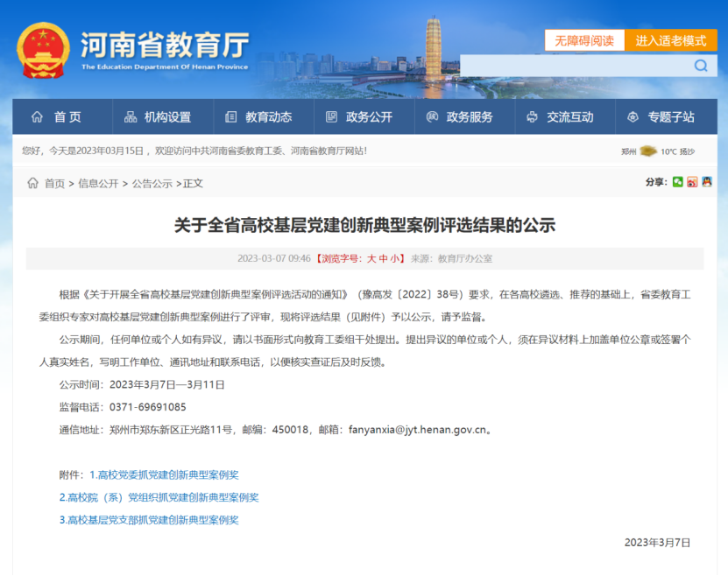Click the national emblem logo
This screenshot has height=576, width=728.
click(x=43, y=51)
